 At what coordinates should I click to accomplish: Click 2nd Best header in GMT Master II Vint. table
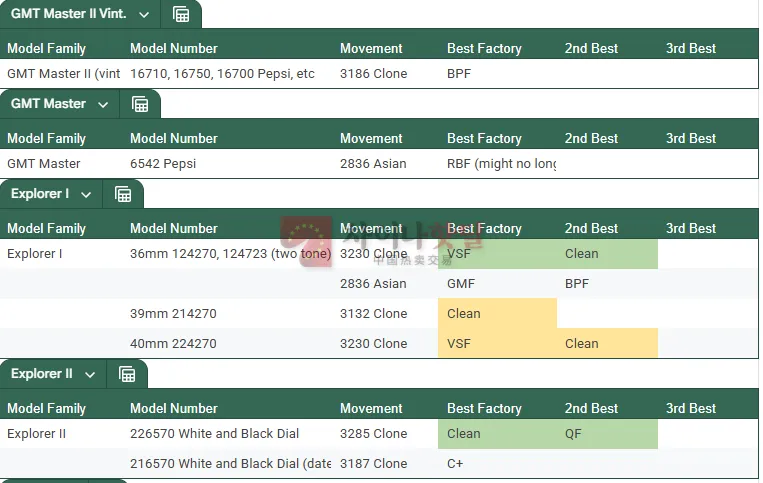click(591, 49)
